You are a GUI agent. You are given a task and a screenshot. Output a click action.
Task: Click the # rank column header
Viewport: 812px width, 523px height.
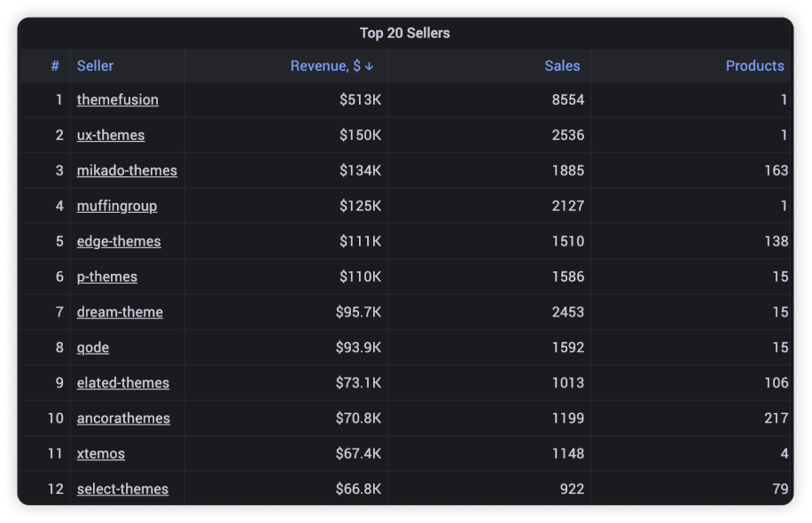click(55, 66)
